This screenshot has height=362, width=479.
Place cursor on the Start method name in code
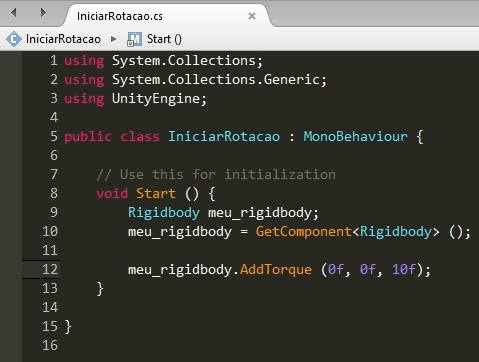tap(156, 193)
